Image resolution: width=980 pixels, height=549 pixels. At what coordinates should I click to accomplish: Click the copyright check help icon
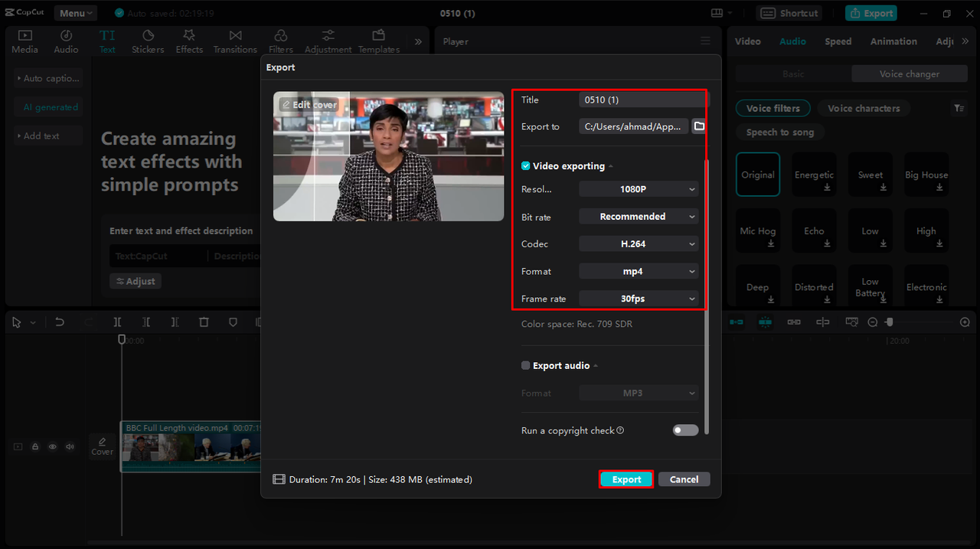pyautogui.click(x=620, y=430)
